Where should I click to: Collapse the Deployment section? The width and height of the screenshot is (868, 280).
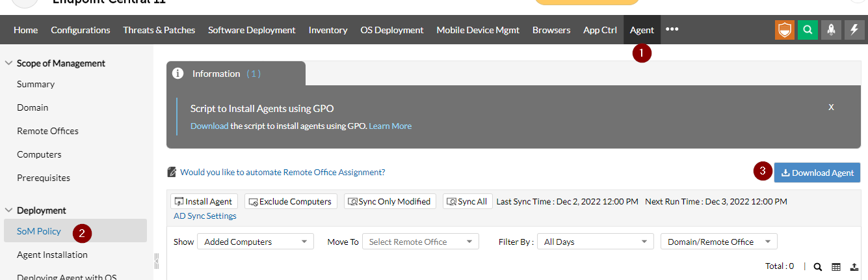coord(9,210)
